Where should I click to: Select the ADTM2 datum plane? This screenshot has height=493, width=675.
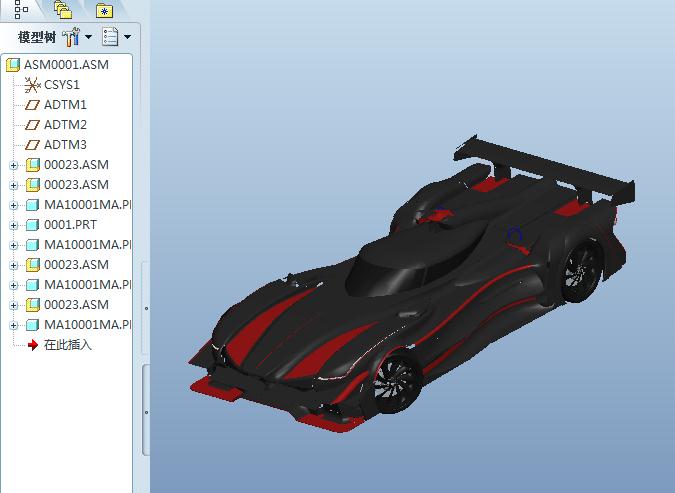point(65,125)
